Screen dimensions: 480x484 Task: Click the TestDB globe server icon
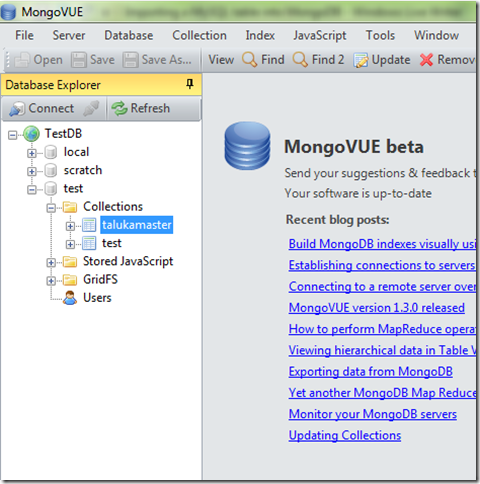32,134
